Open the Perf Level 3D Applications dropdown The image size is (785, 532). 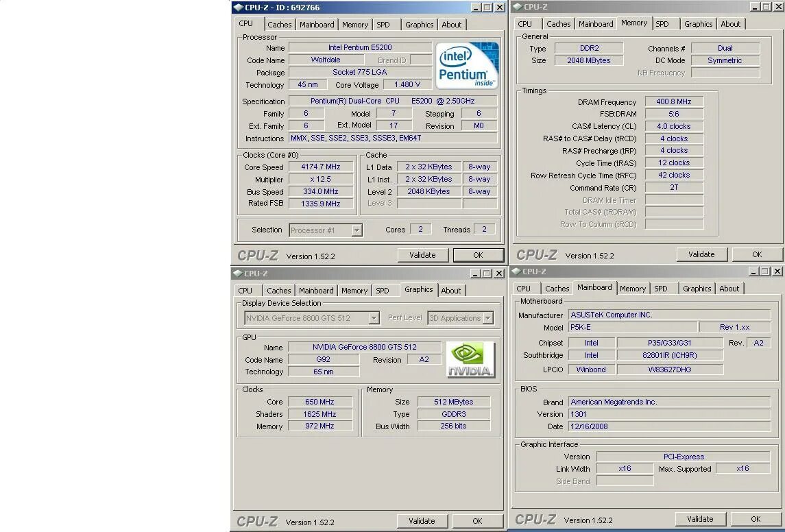pyautogui.click(x=487, y=318)
